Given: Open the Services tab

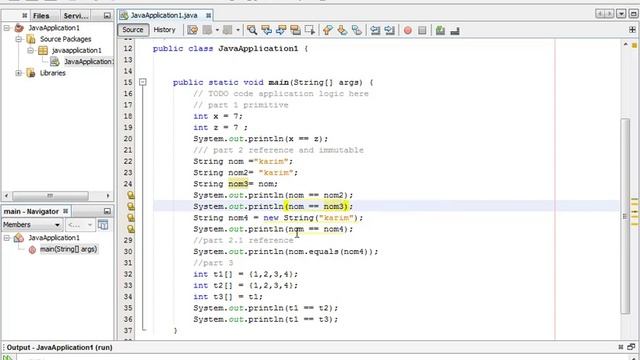Looking at the screenshot, I should point(76,16).
